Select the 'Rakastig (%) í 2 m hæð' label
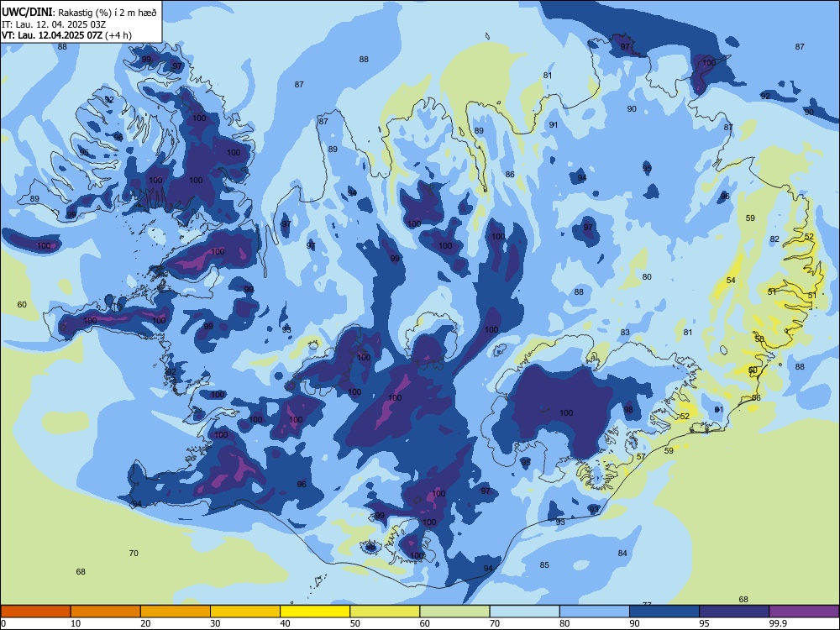Image resolution: width=840 pixels, height=630 pixels. (108, 13)
